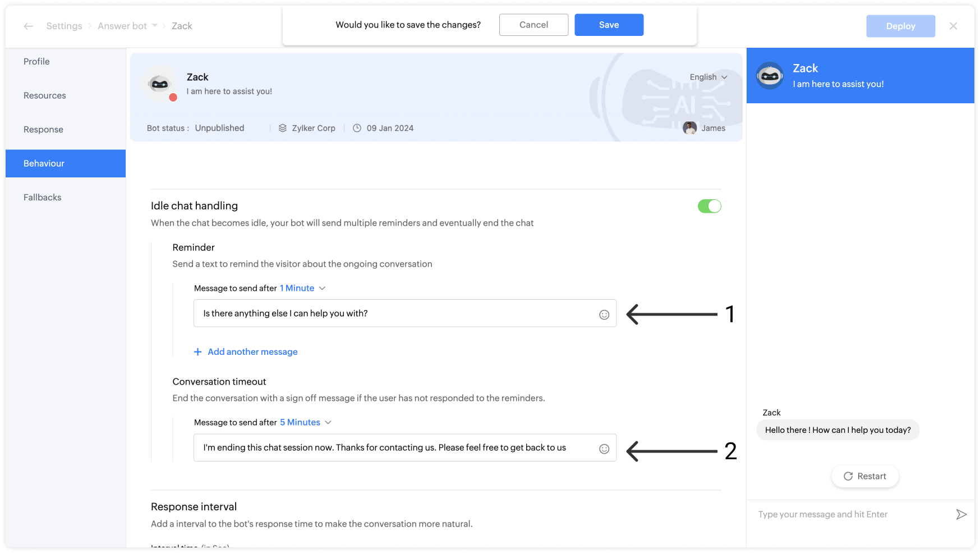Click Zack's bot avatar in profile card

160,84
